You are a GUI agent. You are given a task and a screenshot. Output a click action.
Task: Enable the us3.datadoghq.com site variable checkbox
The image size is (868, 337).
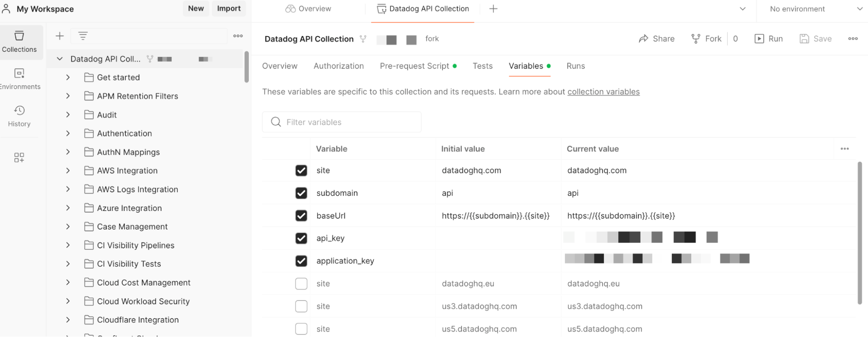[x=301, y=306]
